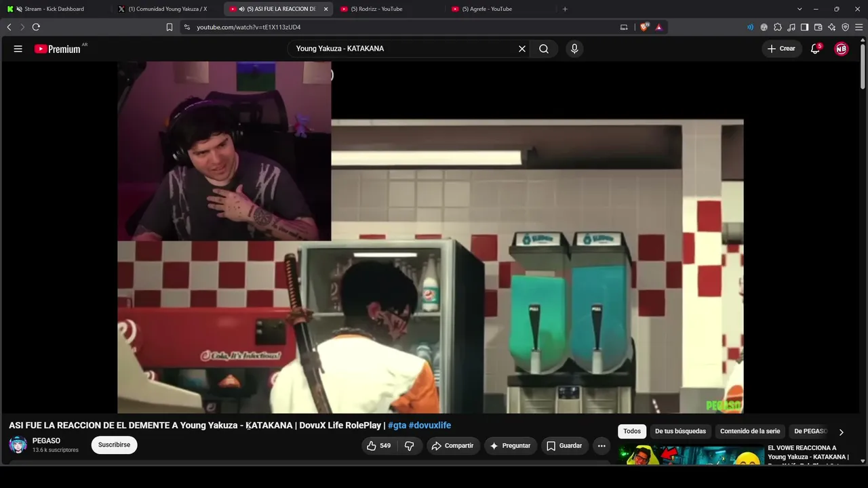Viewport: 868px width, 488px height.
Task: Switch to the Agrefe - YouTube tab
Action: pos(501,9)
